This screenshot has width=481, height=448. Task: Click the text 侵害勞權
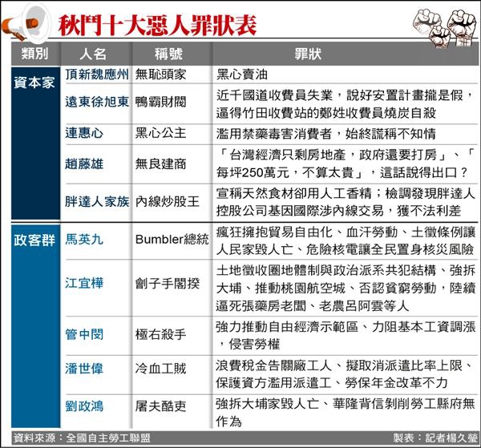tap(254, 345)
